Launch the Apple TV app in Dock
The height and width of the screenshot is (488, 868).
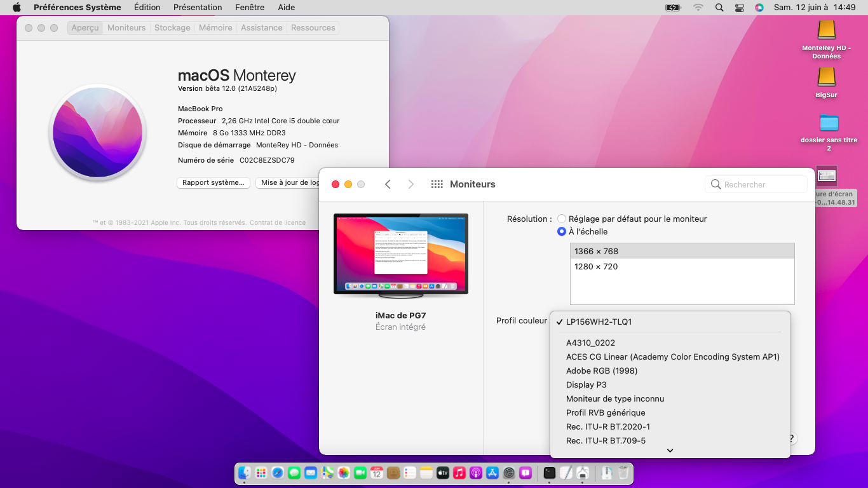click(x=443, y=473)
